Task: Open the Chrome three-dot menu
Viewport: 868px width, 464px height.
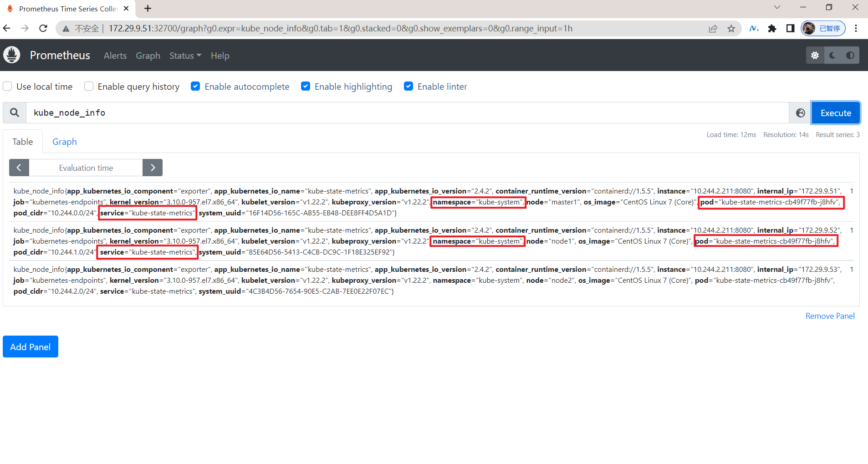Action: (x=856, y=29)
